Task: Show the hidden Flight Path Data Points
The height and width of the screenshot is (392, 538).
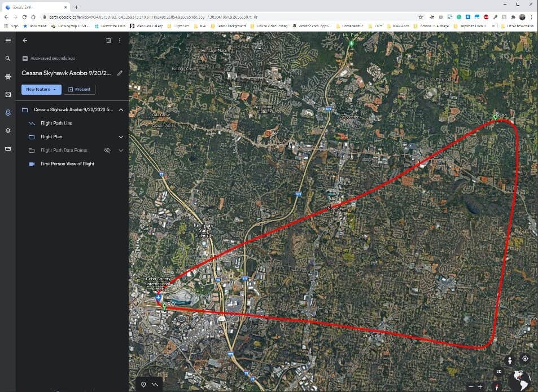Action: coord(107,151)
